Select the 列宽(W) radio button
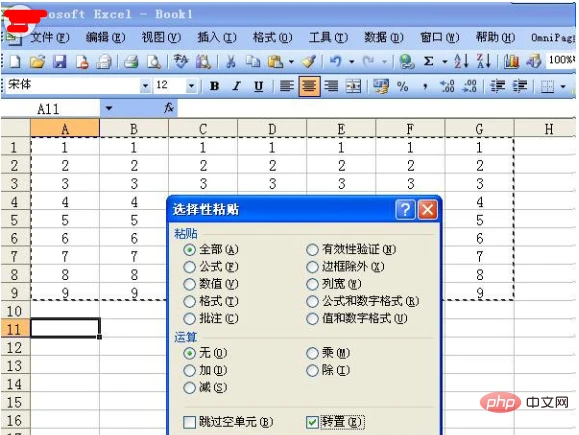The image size is (579, 435). click(312, 284)
